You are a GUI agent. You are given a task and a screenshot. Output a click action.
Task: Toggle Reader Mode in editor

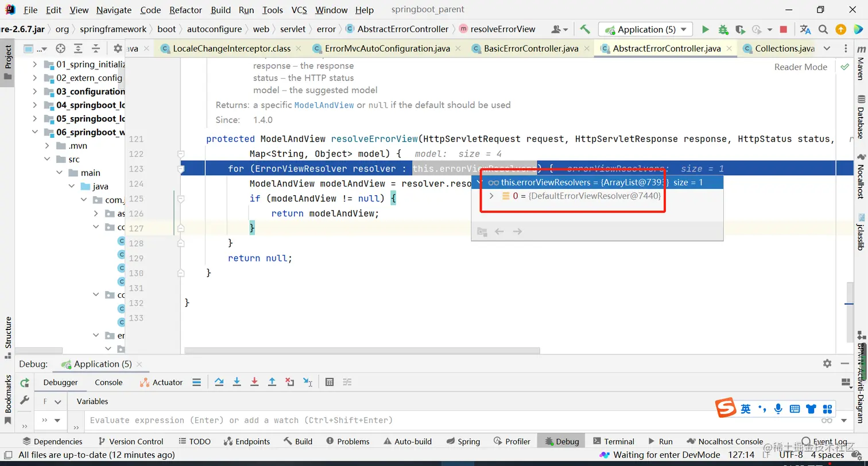tap(800, 67)
